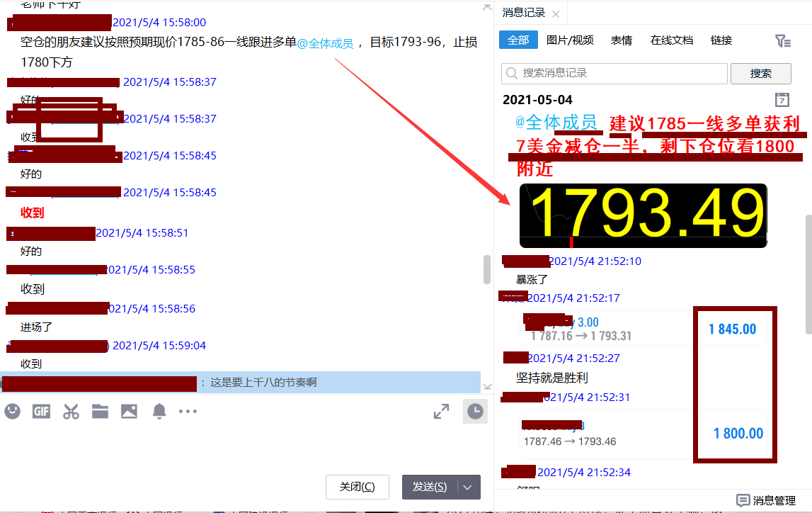The height and width of the screenshot is (513, 812).
Task: Click the chat scroll-down arrow
Action: [487, 386]
